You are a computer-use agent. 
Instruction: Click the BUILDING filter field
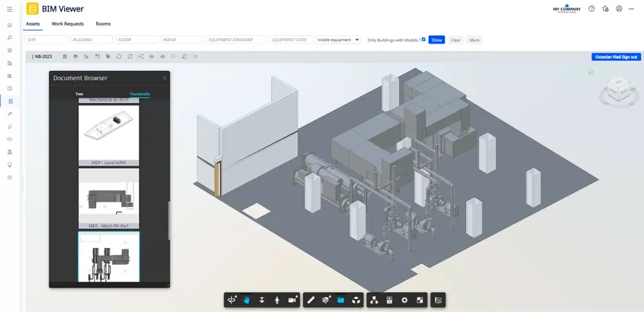pos(92,40)
